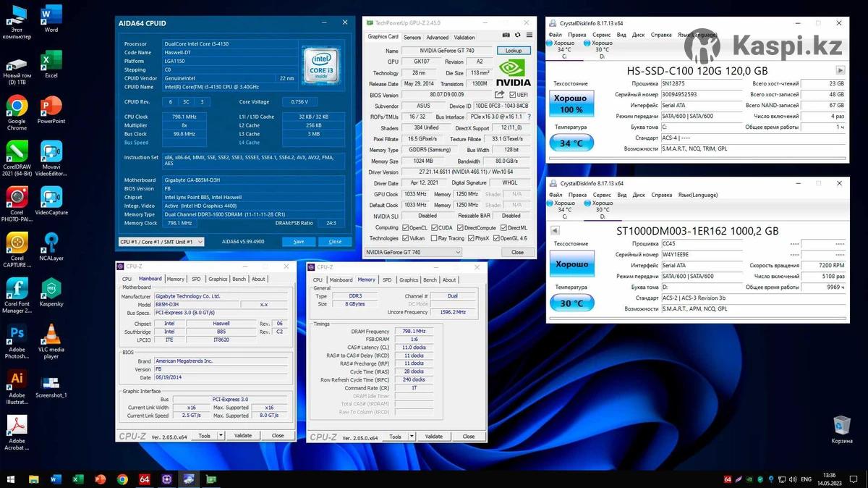The width and height of the screenshot is (868, 488).
Task: Select the Screenshot_1 file on the desktop
Action: click(51, 387)
